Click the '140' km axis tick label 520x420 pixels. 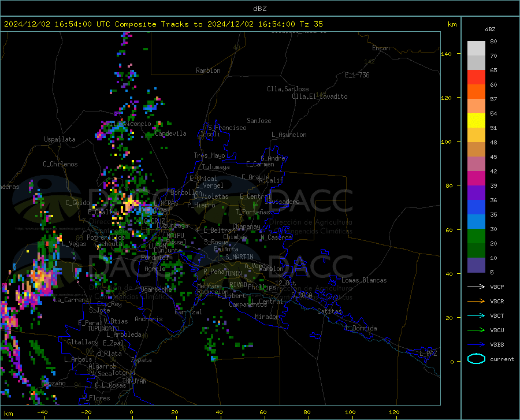tap(446, 54)
